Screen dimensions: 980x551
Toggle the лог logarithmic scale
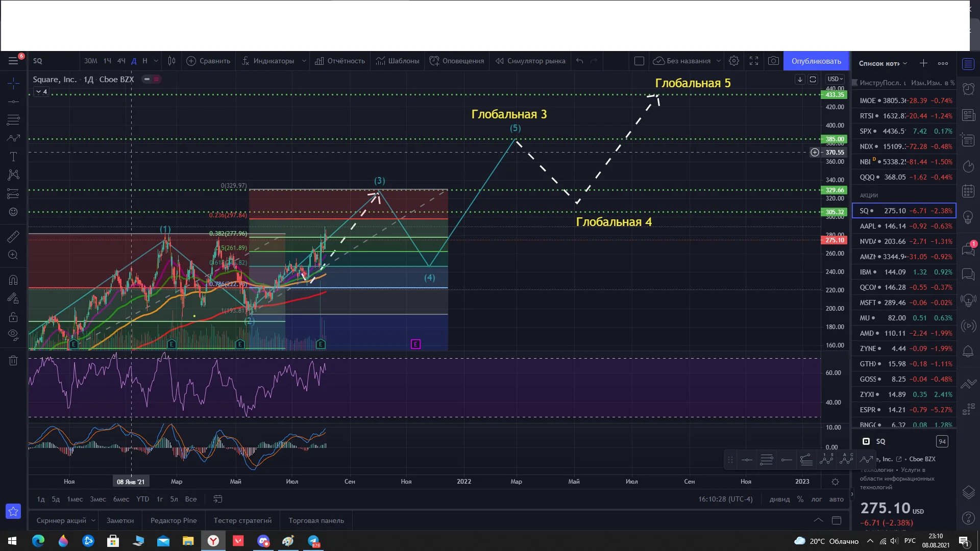[x=817, y=499]
